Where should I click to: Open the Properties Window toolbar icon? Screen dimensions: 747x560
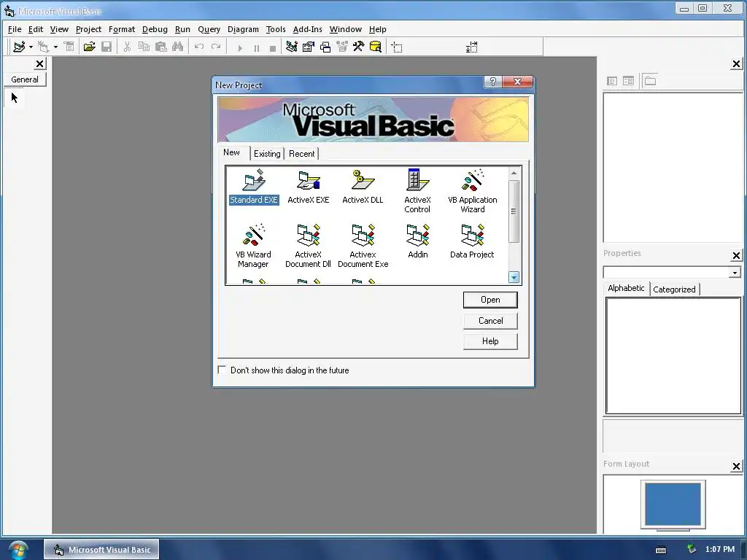309,47
